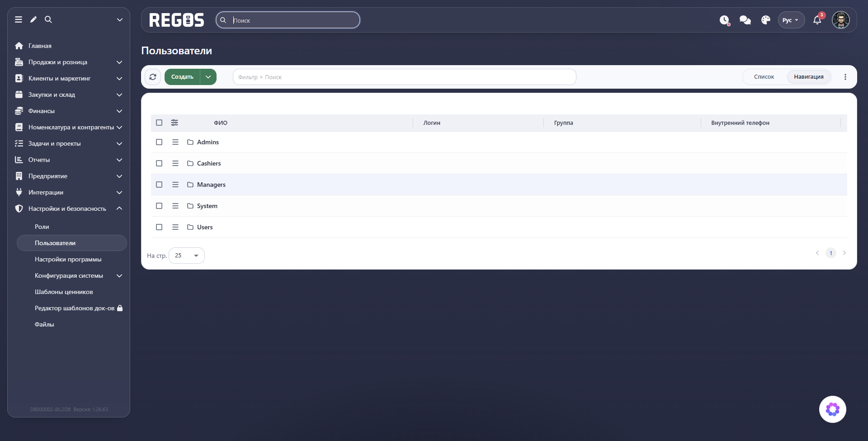Open the three-dot options menu in toolbar

(845, 77)
